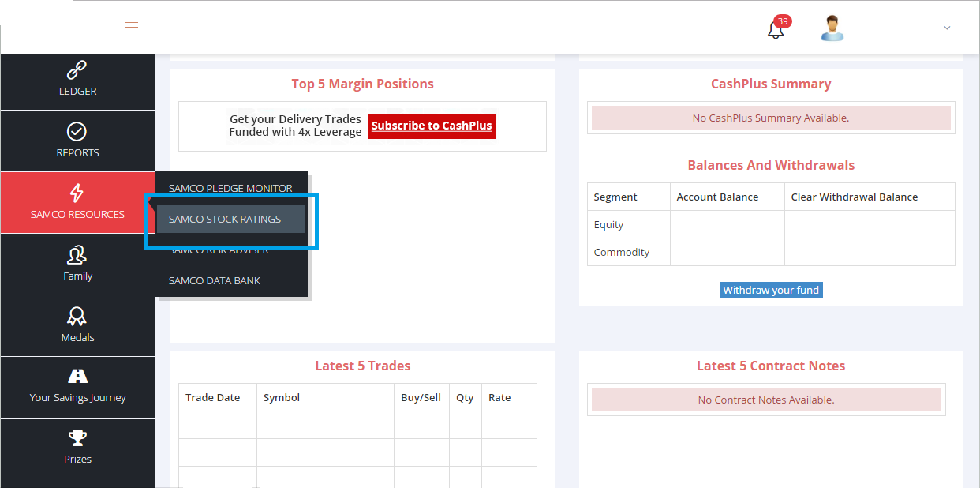Click the Equity row label
This screenshot has height=488, width=980.
(x=608, y=224)
